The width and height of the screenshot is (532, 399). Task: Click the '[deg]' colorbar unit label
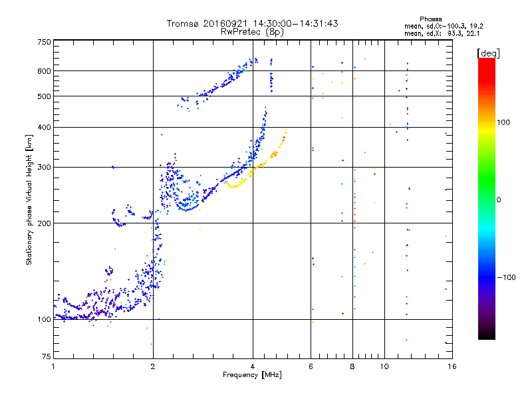pos(488,53)
